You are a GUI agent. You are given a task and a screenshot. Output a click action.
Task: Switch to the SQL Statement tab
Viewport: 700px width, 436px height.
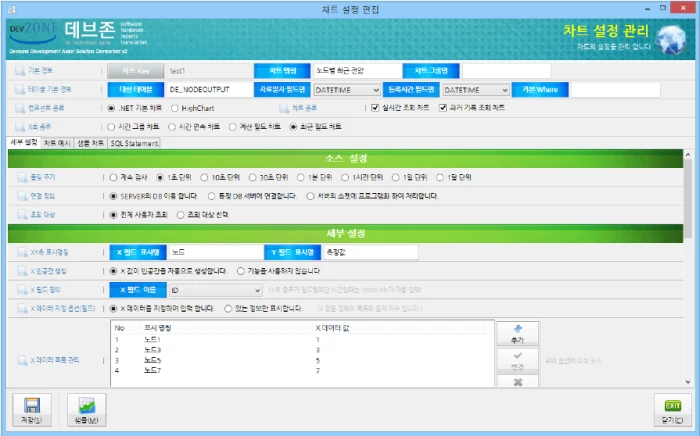(134, 143)
